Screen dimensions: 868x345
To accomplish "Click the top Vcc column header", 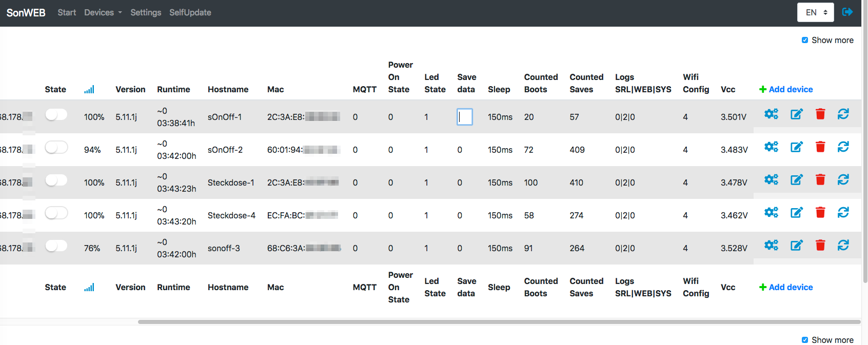I will (x=728, y=89).
